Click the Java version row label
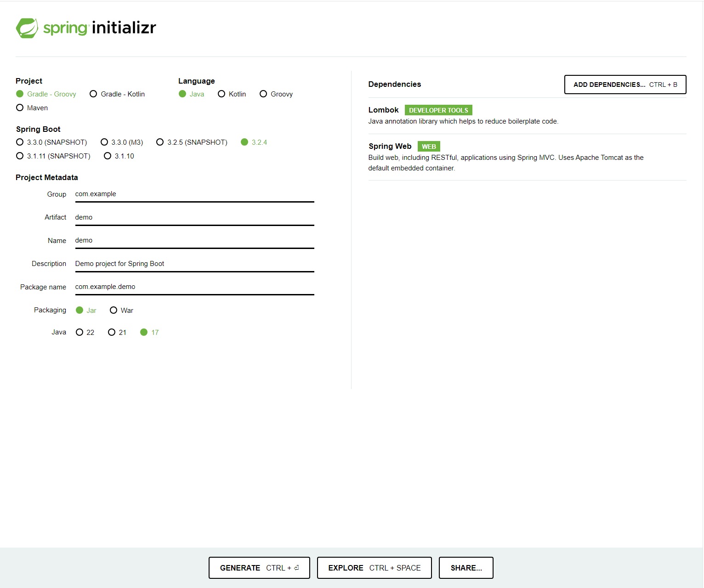Image resolution: width=704 pixels, height=588 pixels. 59,332
